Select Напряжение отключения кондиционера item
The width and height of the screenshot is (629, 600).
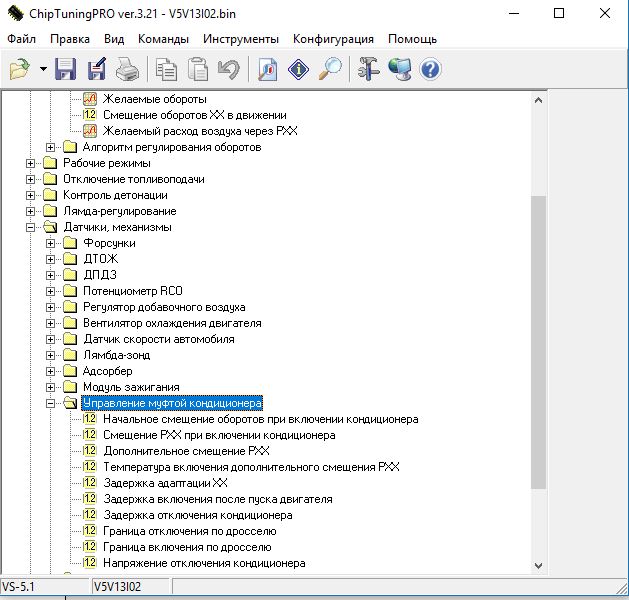pos(203,563)
